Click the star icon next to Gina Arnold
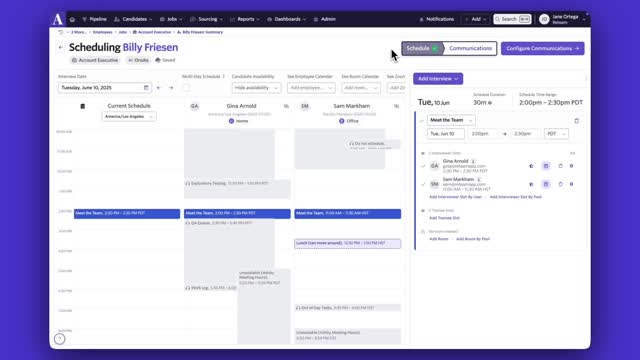Screen dimensions: 640x360 [531, 166]
